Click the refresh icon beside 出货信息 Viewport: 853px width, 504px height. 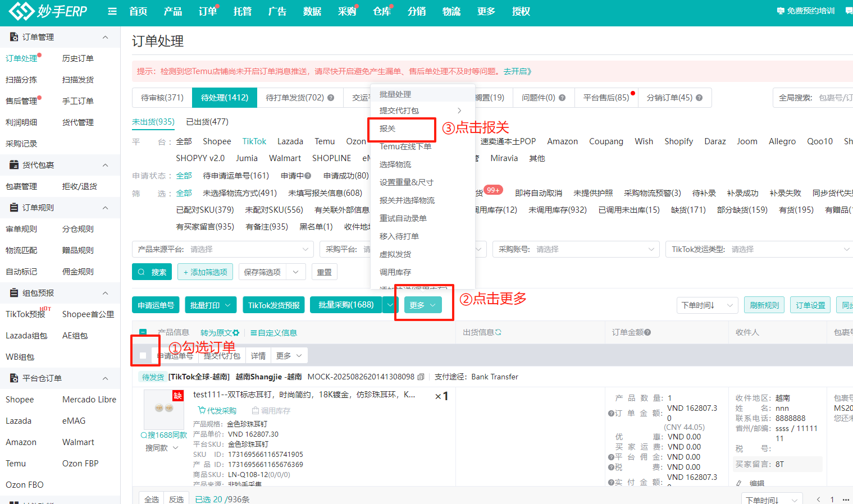pyautogui.click(x=498, y=332)
